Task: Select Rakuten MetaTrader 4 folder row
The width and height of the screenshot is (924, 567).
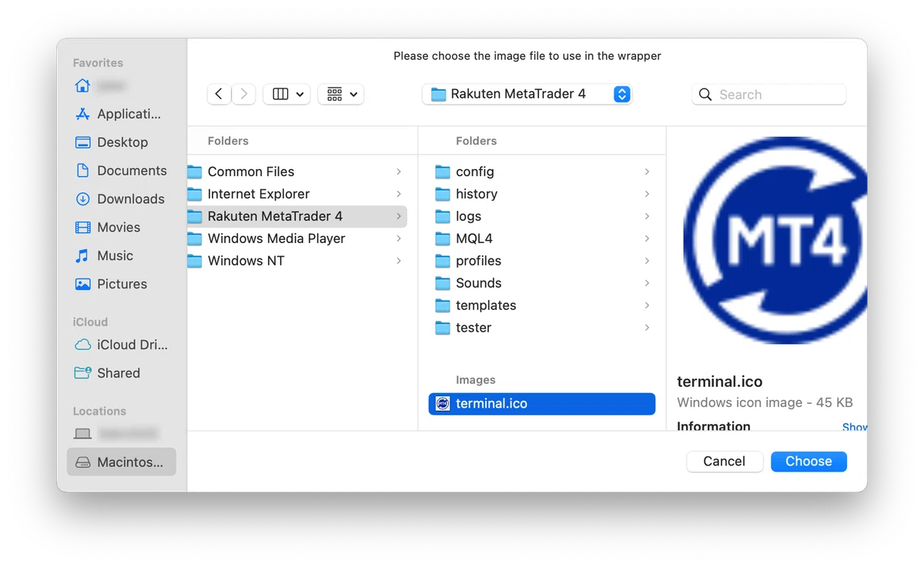Action: (x=297, y=216)
